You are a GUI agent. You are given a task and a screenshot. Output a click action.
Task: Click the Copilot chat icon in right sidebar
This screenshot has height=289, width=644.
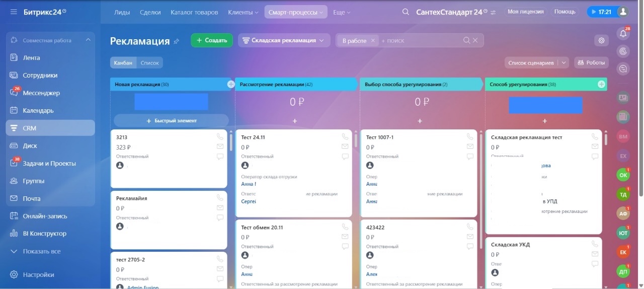click(x=623, y=69)
